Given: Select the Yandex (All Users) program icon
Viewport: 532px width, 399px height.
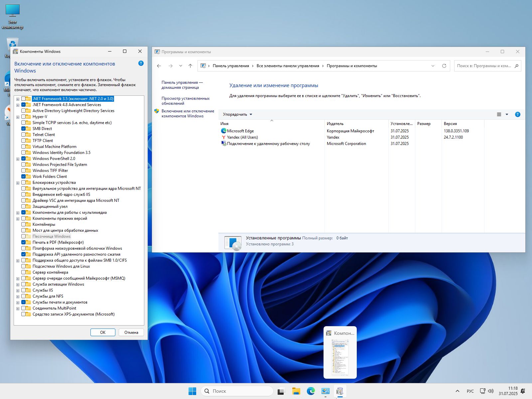Looking at the screenshot, I should pyautogui.click(x=223, y=137).
